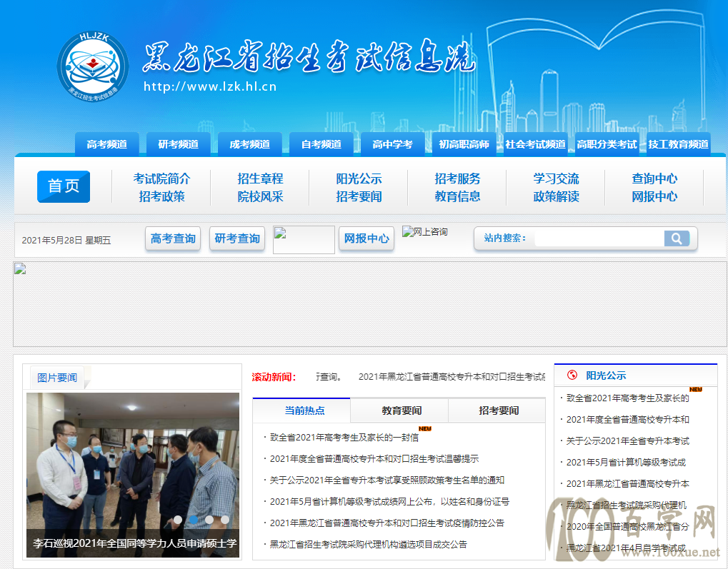Open 2021年黑龙江省普通高校专升本和对口招生考试疫情防控公告
Screen dimensions: 728x569
pos(387,523)
